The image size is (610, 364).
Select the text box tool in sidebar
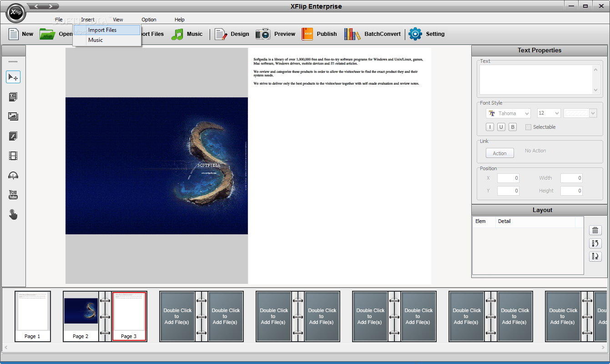tap(13, 97)
